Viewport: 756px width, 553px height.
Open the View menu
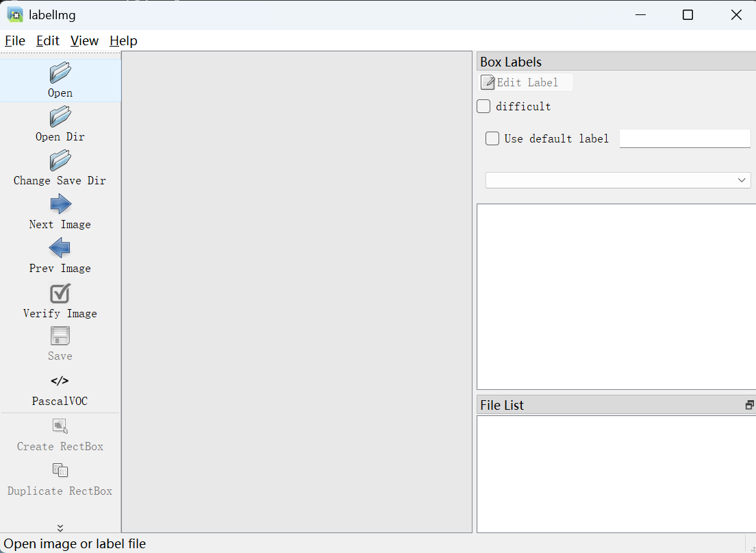point(84,41)
